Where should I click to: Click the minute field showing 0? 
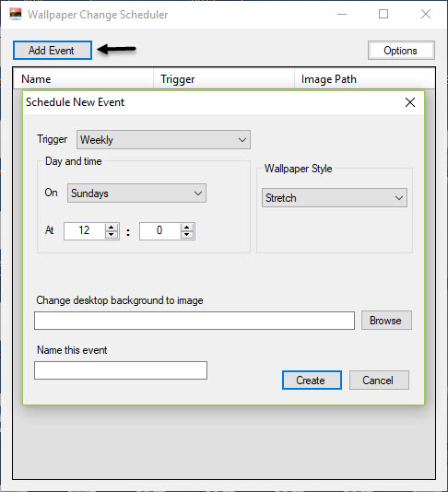pos(159,231)
